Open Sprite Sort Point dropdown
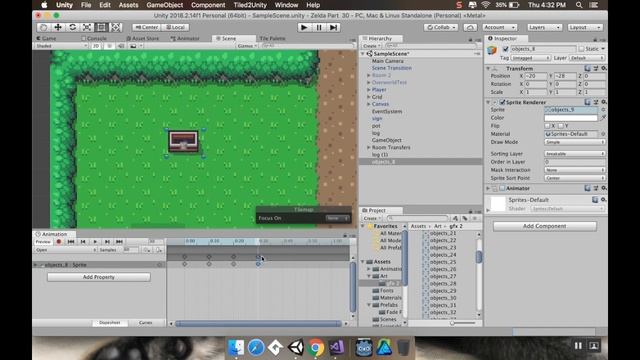This screenshot has width=640, height=360. pos(574,178)
